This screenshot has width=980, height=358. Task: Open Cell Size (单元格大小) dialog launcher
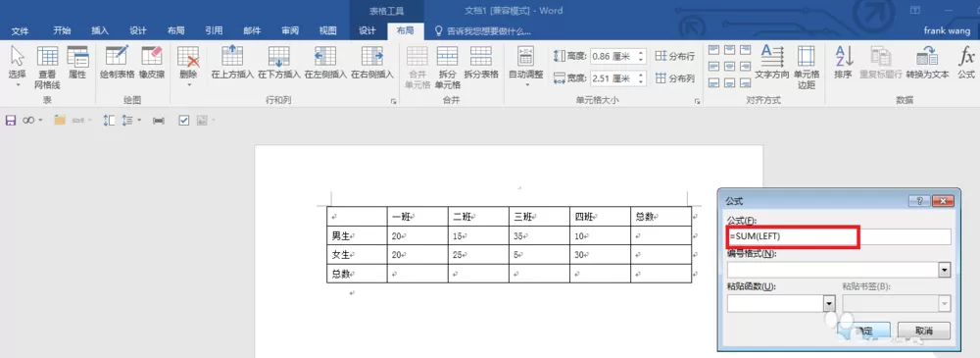[697, 101]
